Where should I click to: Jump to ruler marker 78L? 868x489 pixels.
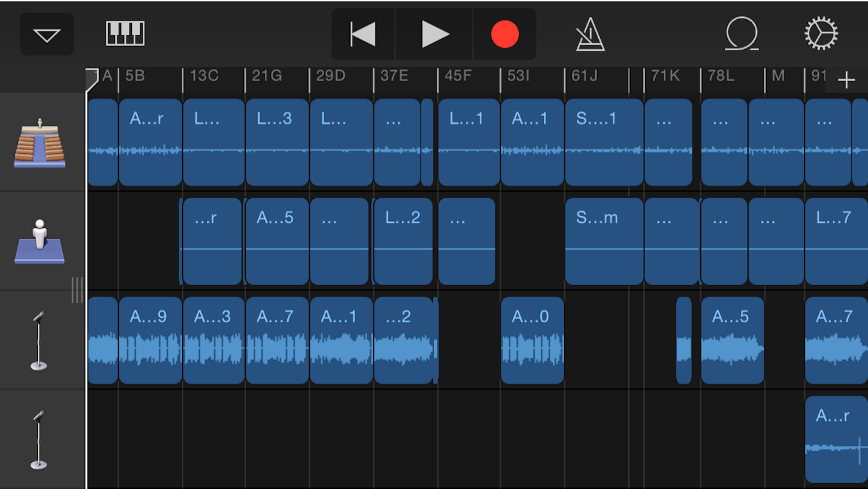[x=721, y=76]
